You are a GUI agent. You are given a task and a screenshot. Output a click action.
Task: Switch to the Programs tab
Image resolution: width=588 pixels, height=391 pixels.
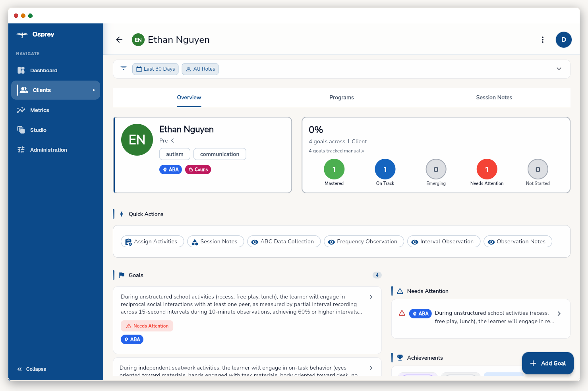(342, 98)
